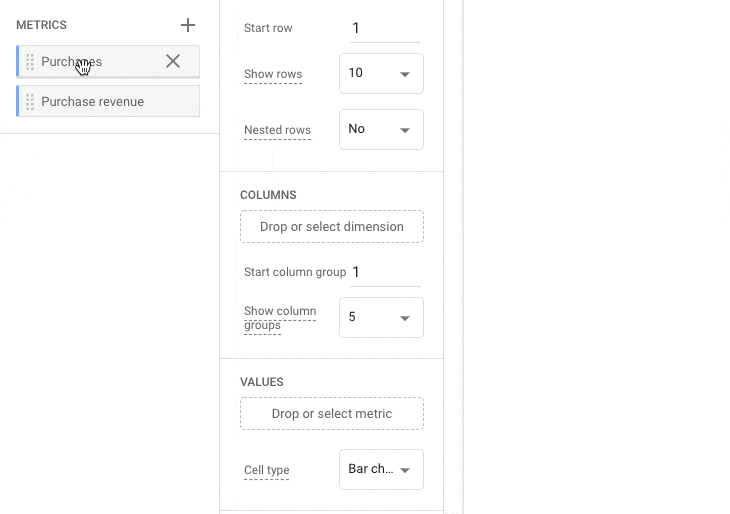Click the Cell type label
The width and height of the screenshot is (730, 514).
pos(268,470)
